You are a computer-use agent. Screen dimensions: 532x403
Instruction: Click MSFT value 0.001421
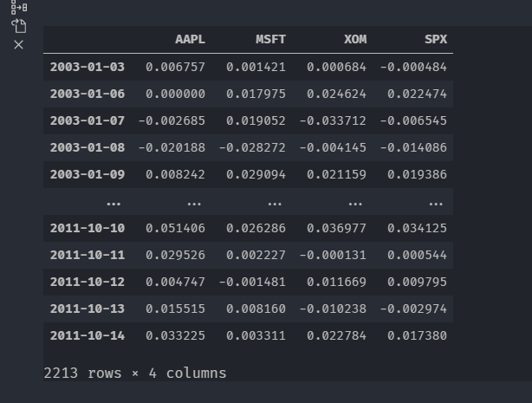256,67
